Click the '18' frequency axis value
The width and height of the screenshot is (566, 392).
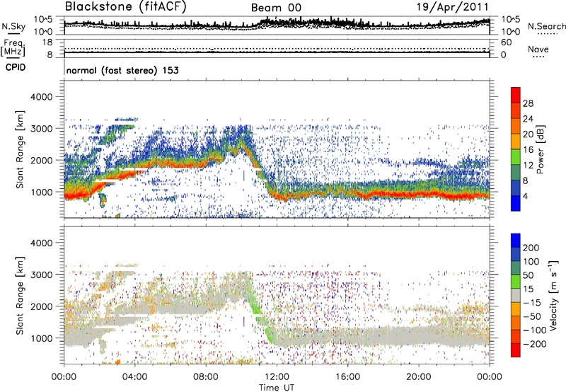tap(47, 42)
